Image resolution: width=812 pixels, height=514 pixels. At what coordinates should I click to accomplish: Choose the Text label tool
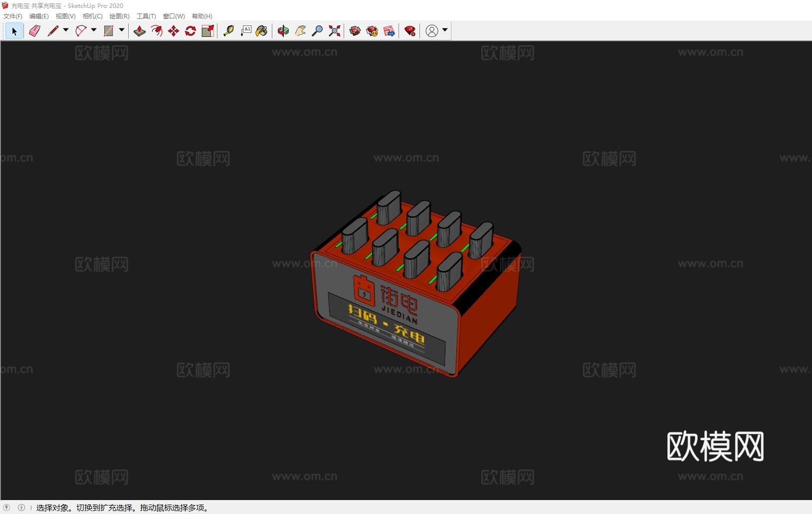[245, 31]
